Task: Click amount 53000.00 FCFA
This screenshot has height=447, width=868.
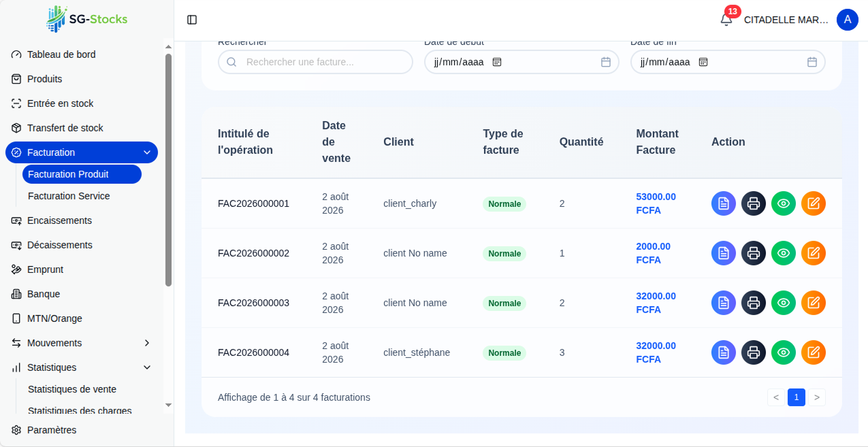Action: click(x=656, y=203)
